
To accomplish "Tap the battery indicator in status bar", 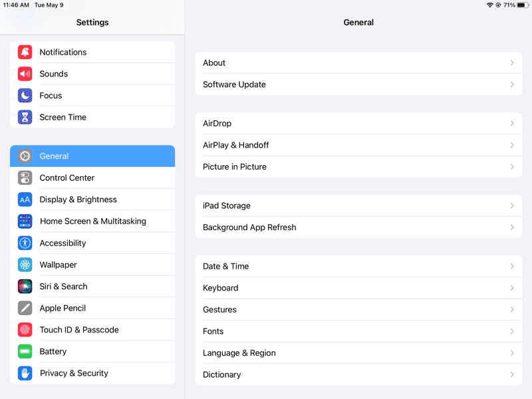I will point(523,5).
